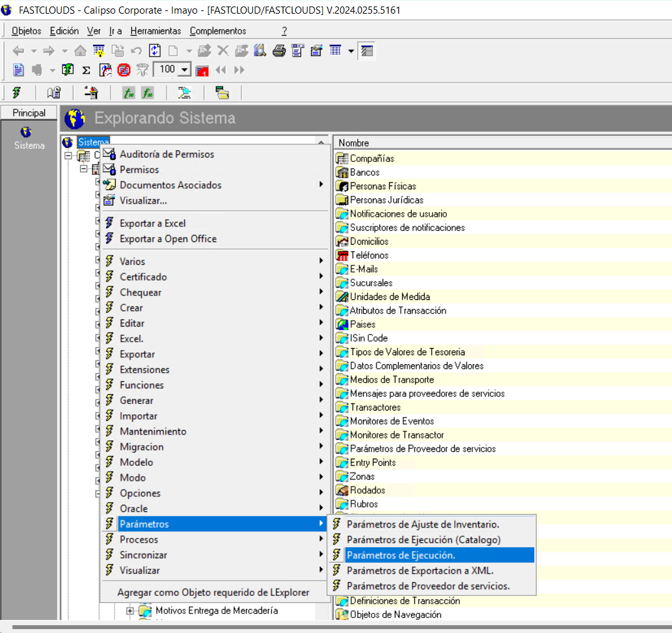Select Monitores de Eventos in the list

[x=392, y=422]
